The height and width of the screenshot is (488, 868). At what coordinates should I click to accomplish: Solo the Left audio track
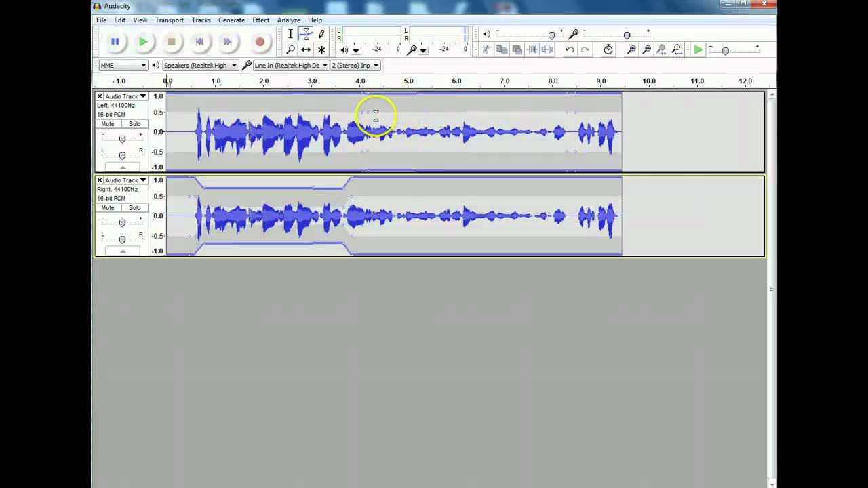pyautogui.click(x=134, y=124)
